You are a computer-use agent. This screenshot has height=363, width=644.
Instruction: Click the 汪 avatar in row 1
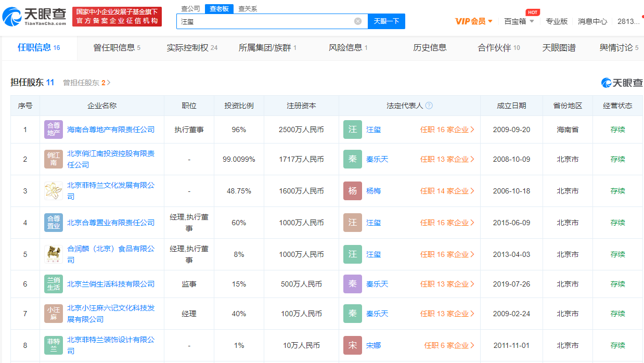(x=353, y=129)
